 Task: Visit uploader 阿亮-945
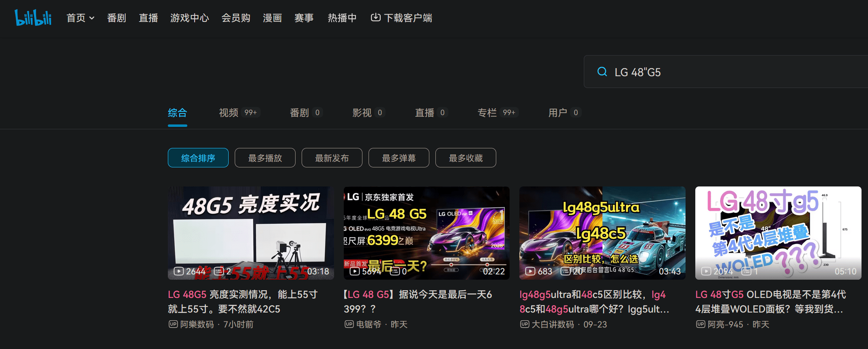point(725,324)
